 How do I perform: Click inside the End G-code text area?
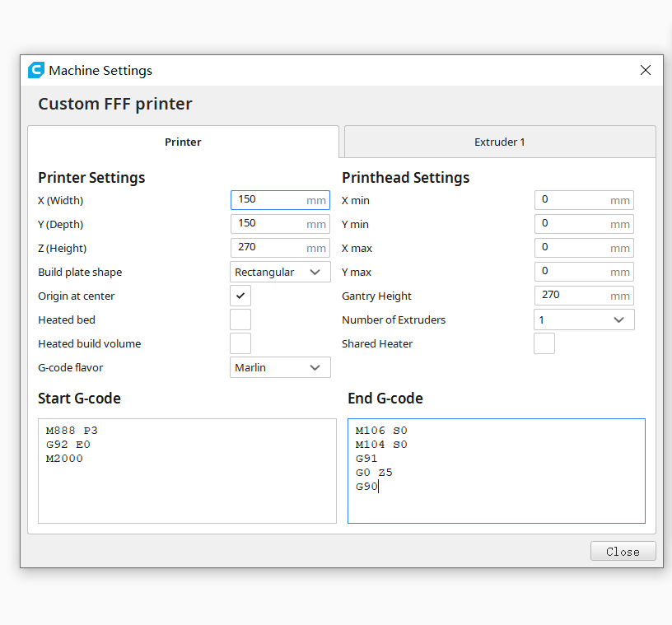pos(497,471)
